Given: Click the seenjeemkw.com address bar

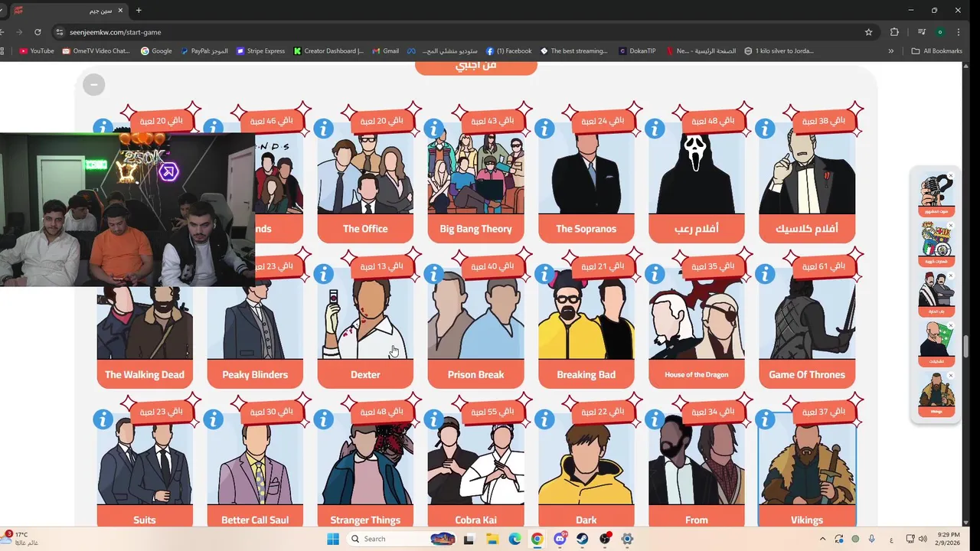Looking at the screenshot, I should 459,32.
